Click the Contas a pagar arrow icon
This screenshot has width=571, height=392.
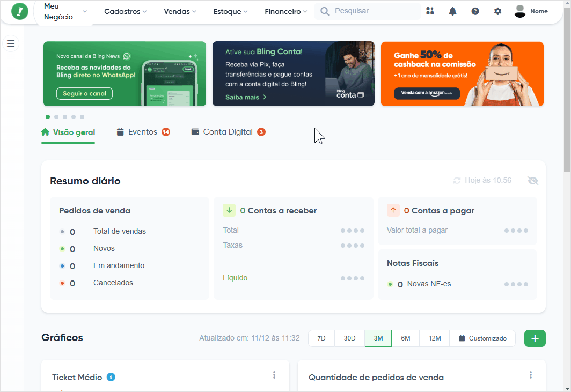[393, 210]
